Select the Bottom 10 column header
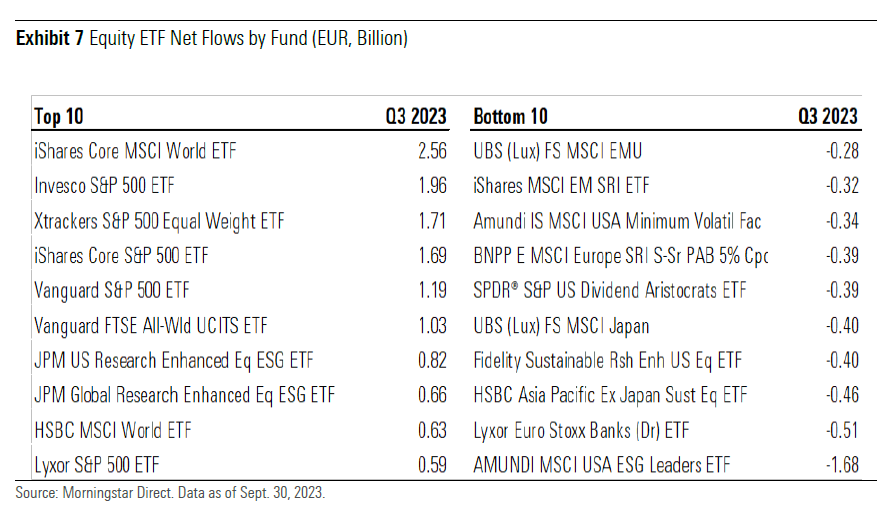The height and width of the screenshot is (511, 889). (x=510, y=117)
